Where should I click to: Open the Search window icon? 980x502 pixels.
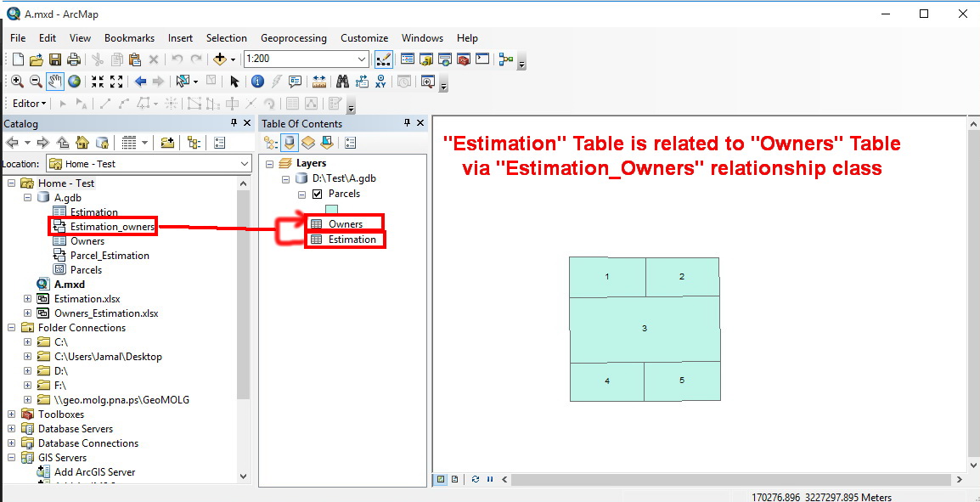click(444, 59)
